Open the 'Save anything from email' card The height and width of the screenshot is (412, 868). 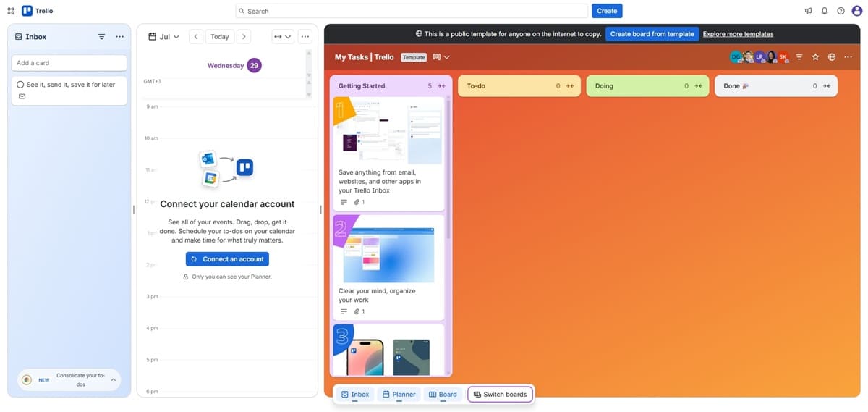pos(388,154)
